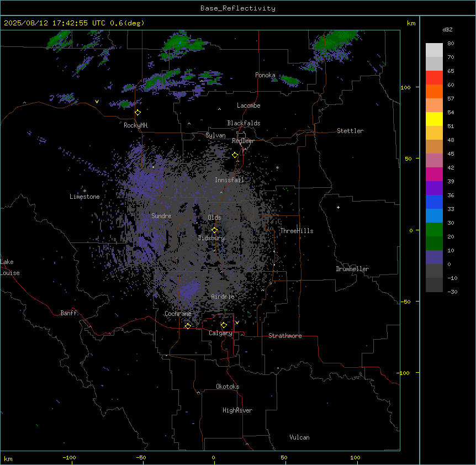Select the Stettler label
This screenshot has height=465, width=476.
[350, 131]
